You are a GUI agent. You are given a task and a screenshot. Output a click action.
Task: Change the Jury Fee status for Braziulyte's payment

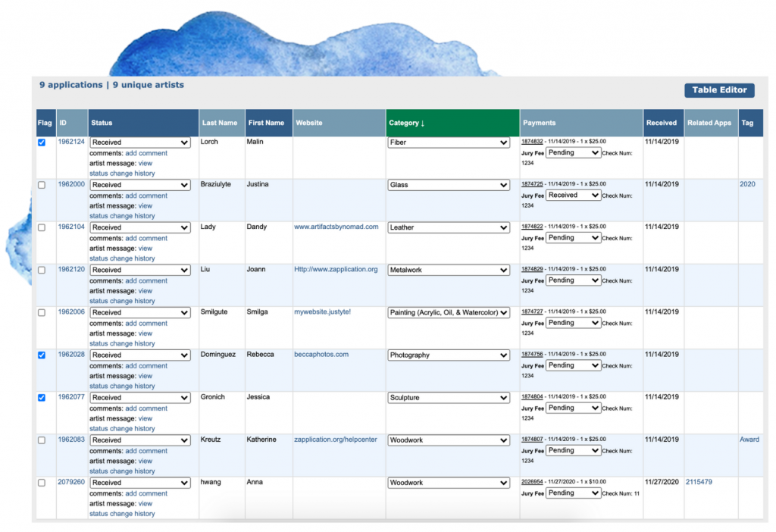pyautogui.click(x=573, y=195)
